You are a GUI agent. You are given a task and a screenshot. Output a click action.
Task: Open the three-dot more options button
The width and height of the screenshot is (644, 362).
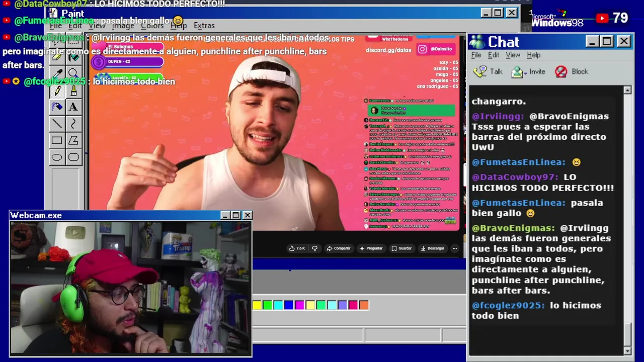(x=454, y=248)
